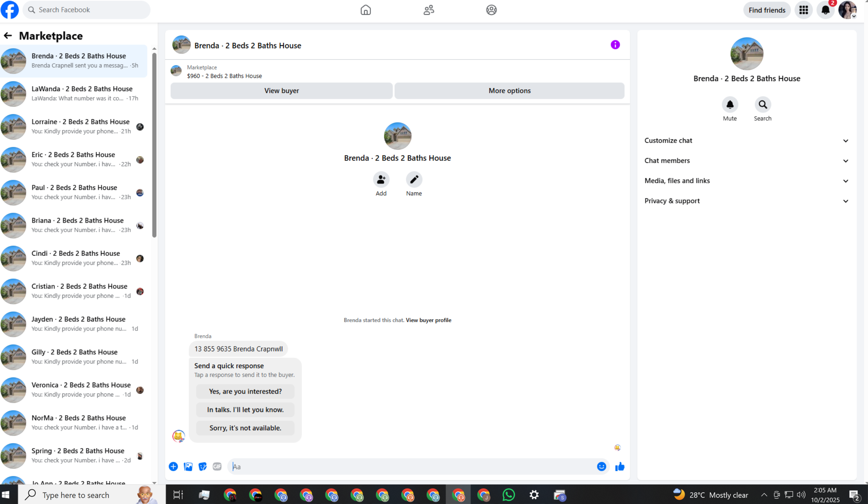Click the sticker chooser icon
Viewport: 868px width, 504px height.
coord(203,466)
